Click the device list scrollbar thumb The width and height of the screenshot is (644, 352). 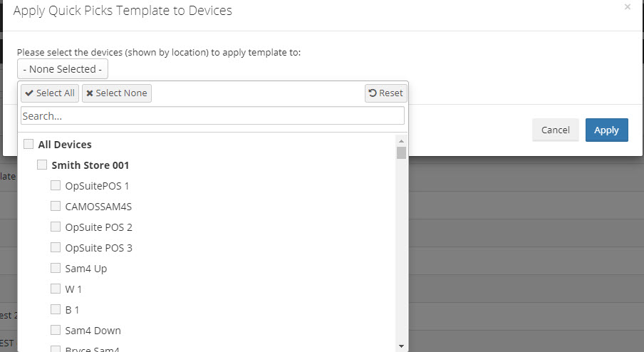coord(401,152)
